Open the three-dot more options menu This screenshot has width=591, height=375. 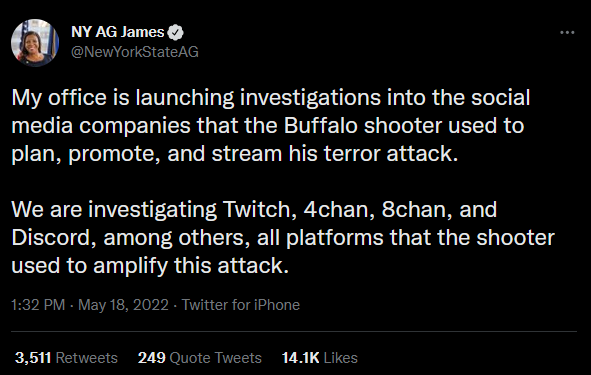[567, 33]
